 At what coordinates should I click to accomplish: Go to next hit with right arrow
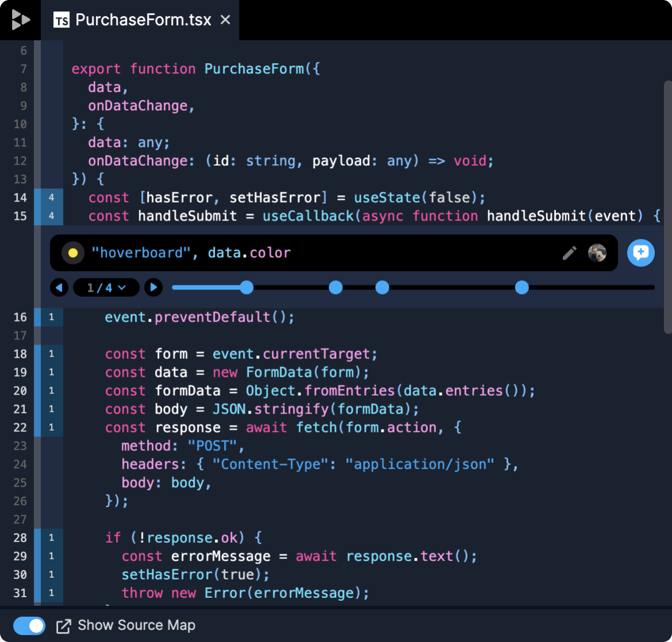(153, 287)
